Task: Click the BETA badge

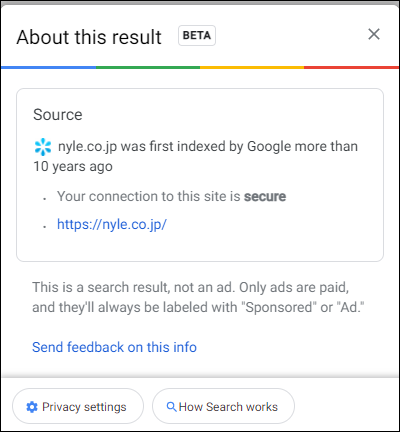Action: point(197,35)
